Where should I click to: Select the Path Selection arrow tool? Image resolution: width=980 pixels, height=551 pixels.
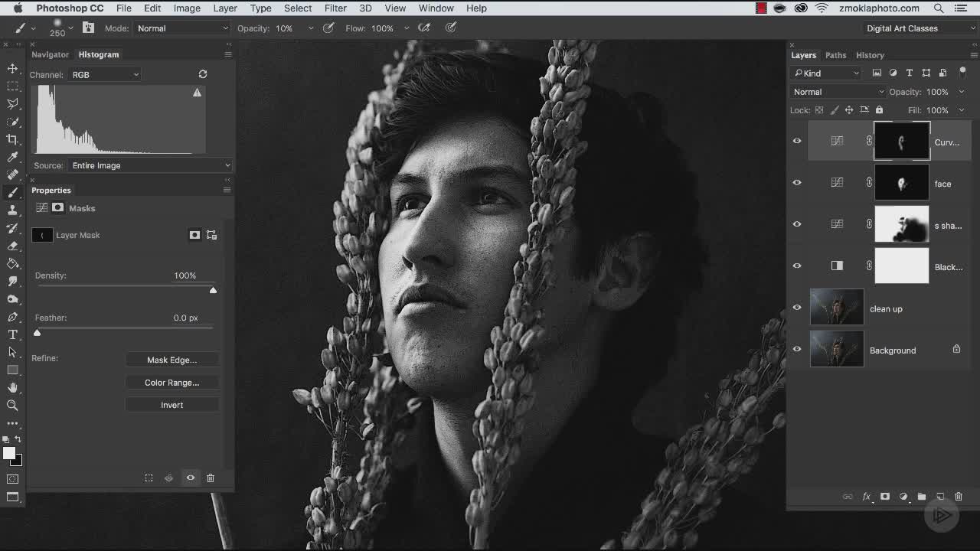[x=12, y=352]
